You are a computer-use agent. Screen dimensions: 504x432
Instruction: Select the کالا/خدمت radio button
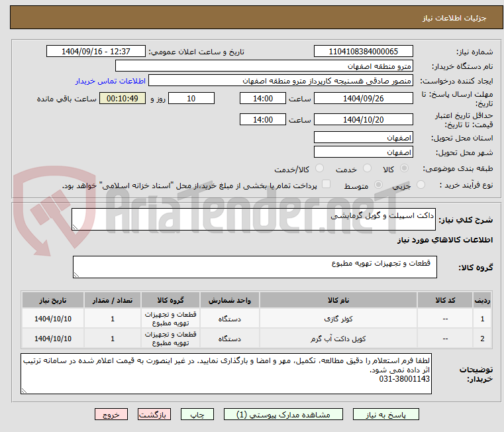(x=319, y=168)
